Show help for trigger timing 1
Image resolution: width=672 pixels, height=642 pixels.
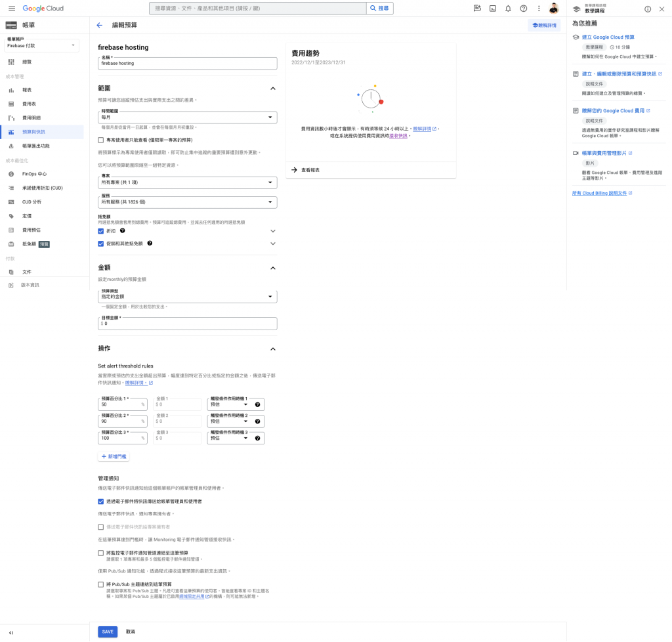click(x=257, y=404)
